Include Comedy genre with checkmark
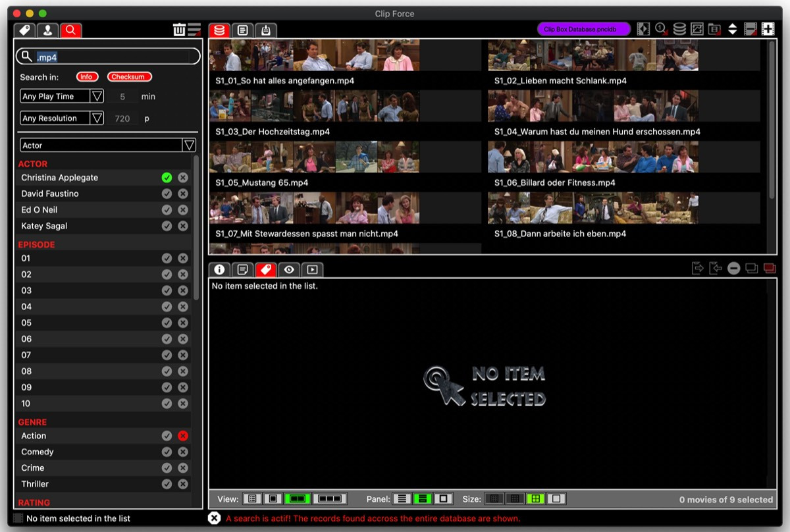Image resolution: width=790 pixels, height=532 pixels. coord(167,452)
